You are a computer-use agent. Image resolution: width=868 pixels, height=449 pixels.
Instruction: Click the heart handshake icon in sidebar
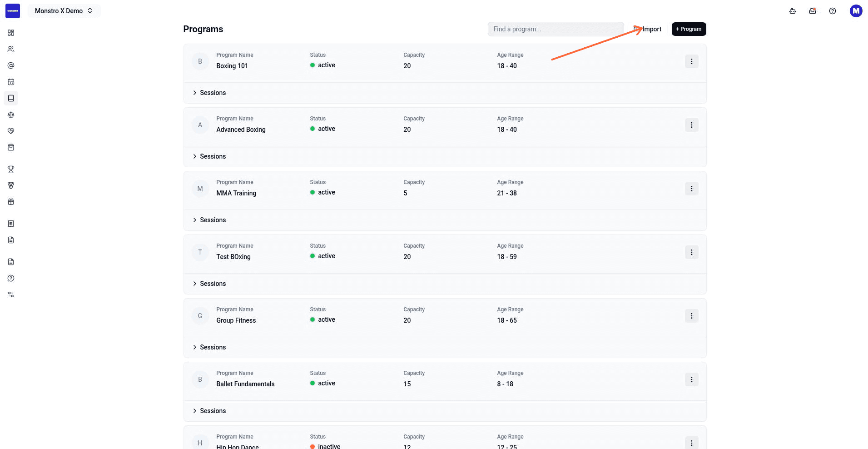pos(11,131)
